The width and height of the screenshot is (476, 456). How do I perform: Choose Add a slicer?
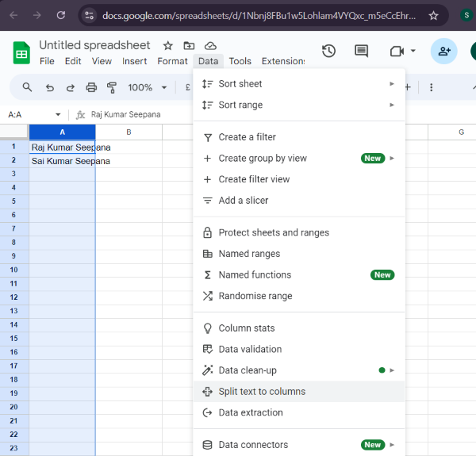click(299, 201)
